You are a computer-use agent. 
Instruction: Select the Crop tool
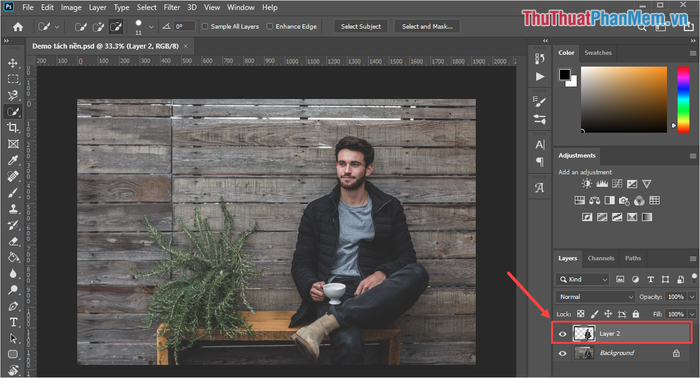pyautogui.click(x=13, y=128)
